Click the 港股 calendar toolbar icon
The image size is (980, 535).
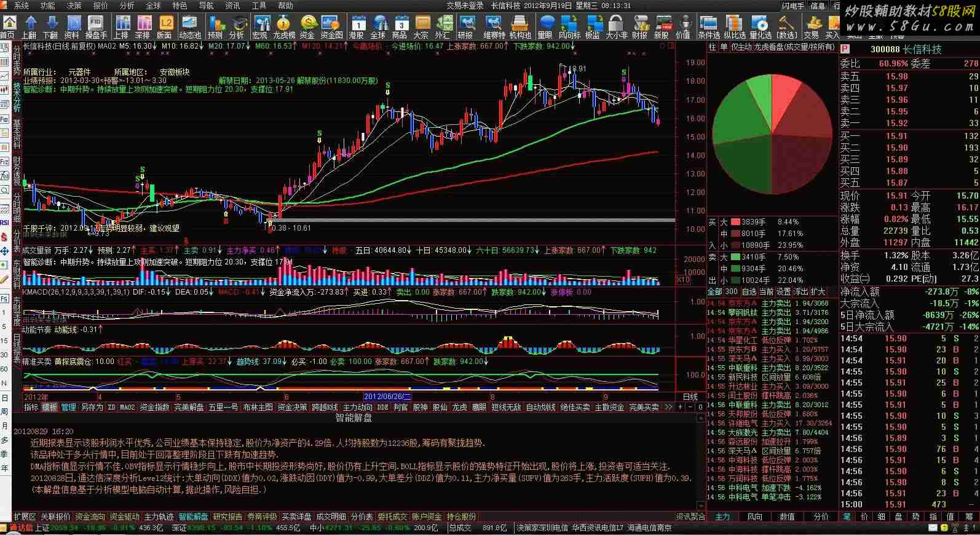click(x=357, y=27)
